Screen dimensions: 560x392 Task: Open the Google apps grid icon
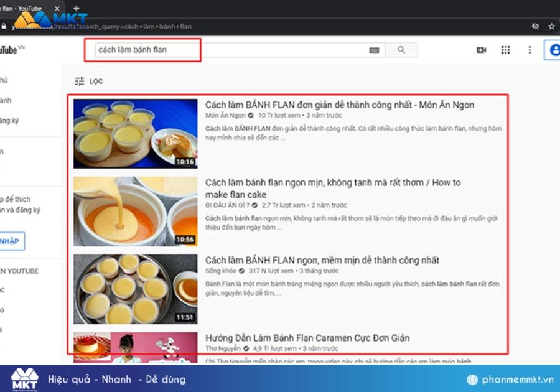pos(506,50)
